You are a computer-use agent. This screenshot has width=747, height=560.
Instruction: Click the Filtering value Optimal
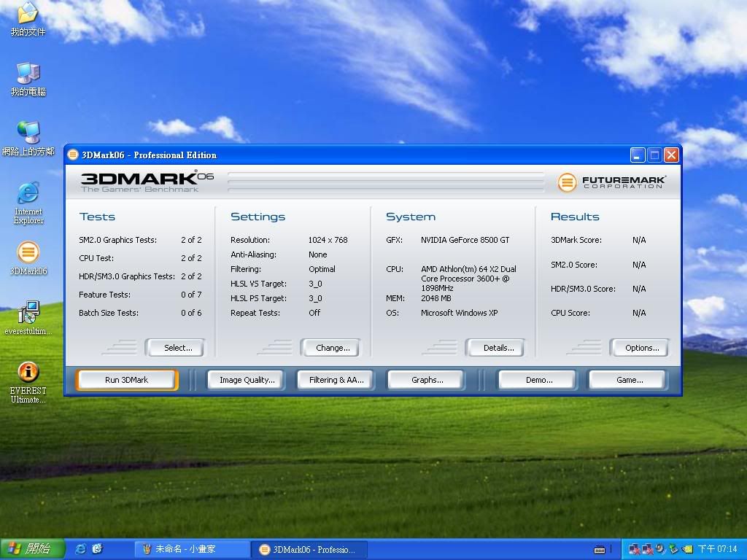322,269
